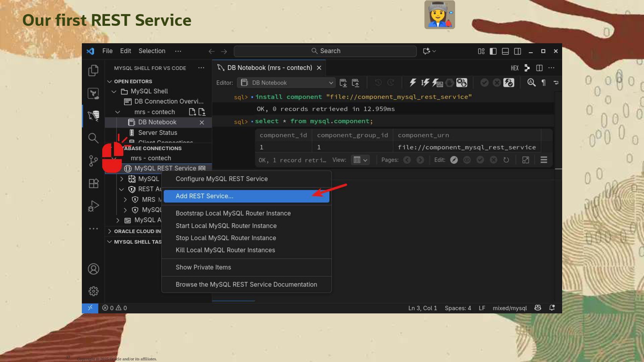Choose Configure MySQL REST Service
This screenshot has height=362, width=644.
click(221, 179)
